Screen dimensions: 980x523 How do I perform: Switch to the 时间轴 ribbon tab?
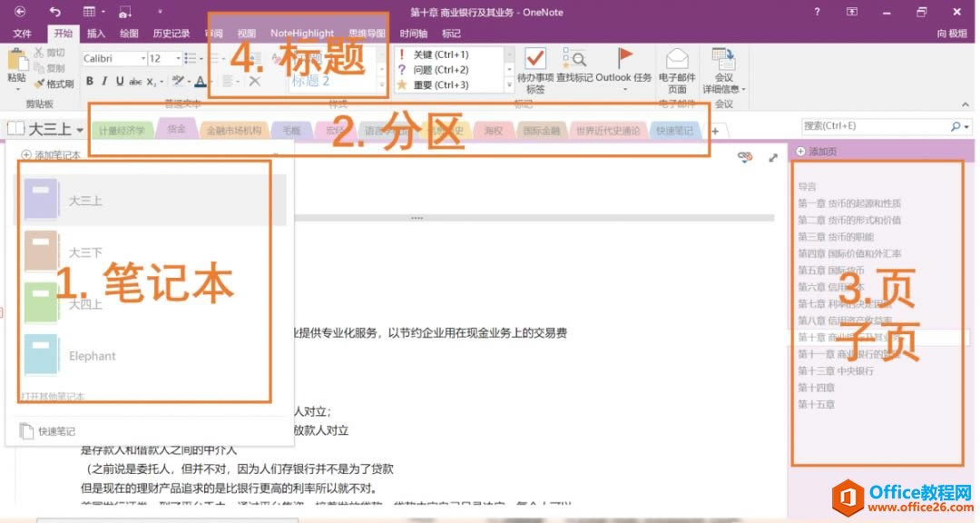413,34
